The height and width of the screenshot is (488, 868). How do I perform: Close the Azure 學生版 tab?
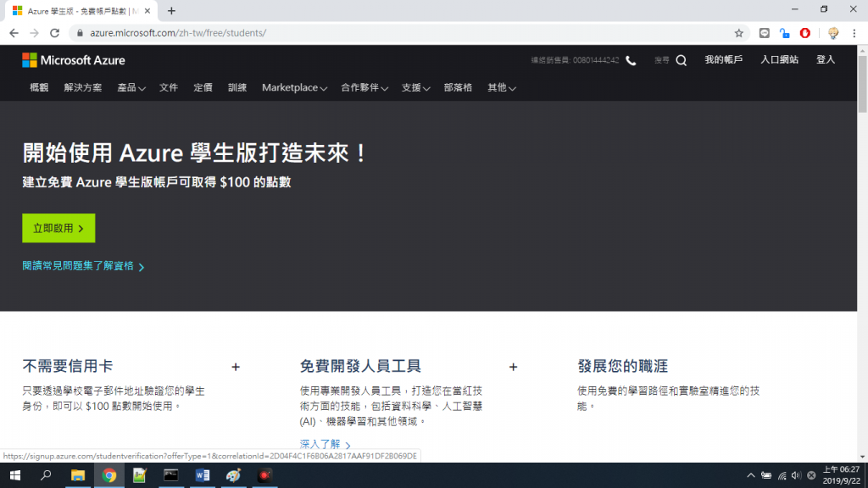147,10
